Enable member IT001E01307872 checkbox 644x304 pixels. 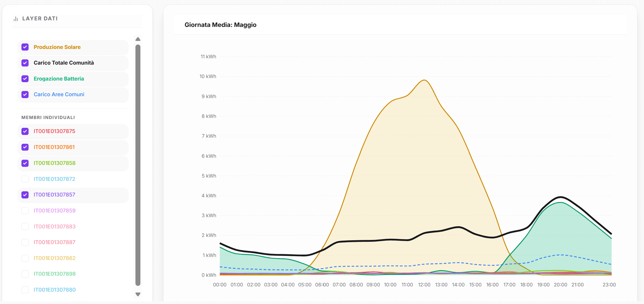pyautogui.click(x=25, y=179)
